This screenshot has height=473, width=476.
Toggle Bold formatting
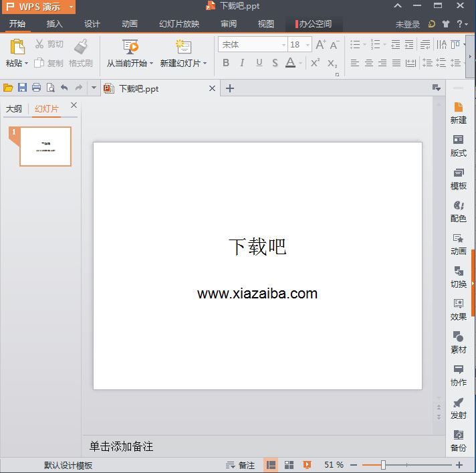click(226, 63)
